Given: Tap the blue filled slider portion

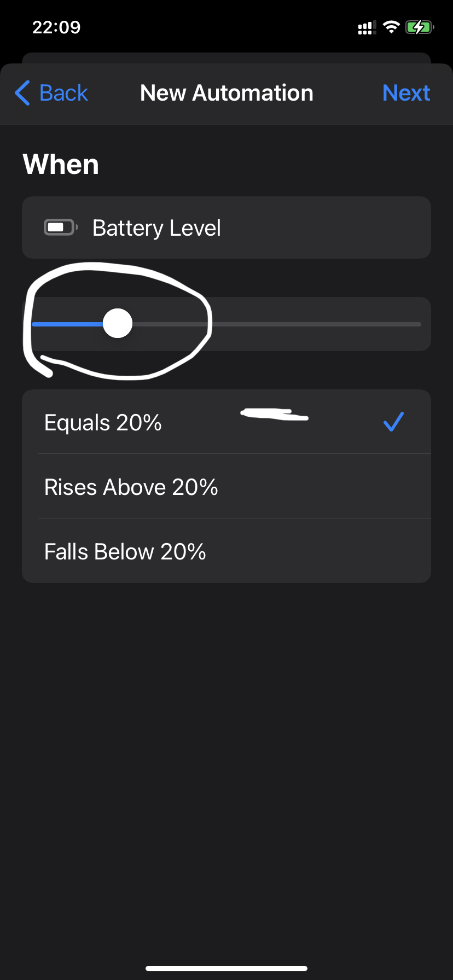Looking at the screenshot, I should pos(67,324).
